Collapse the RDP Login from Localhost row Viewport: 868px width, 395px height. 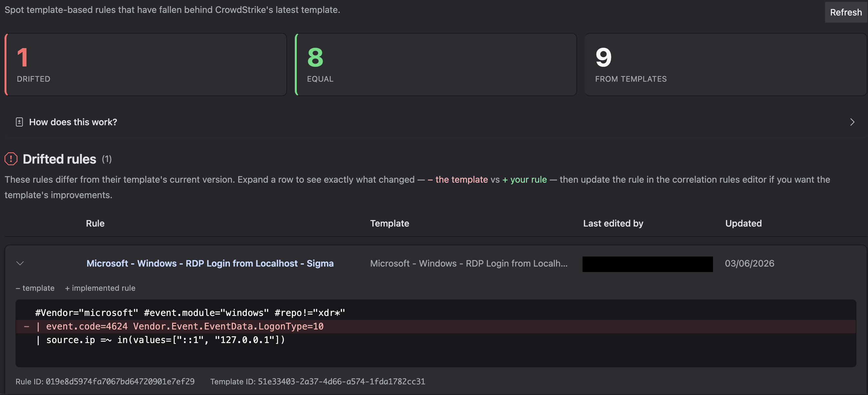(x=20, y=263)
